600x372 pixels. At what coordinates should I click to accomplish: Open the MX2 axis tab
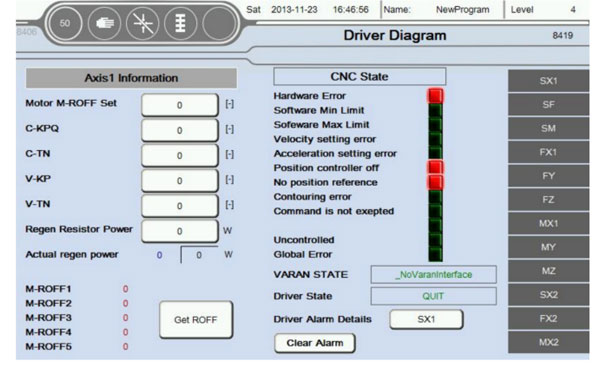coord(548,342)
